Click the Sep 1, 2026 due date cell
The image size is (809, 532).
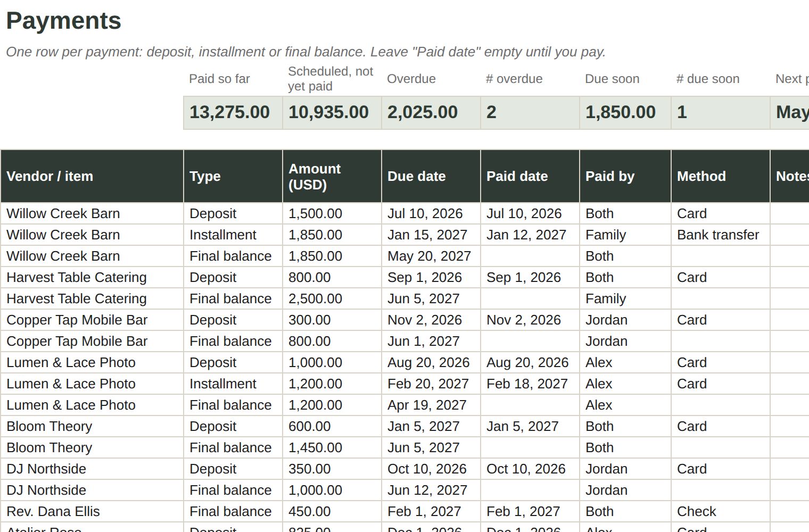coord(431,277)
